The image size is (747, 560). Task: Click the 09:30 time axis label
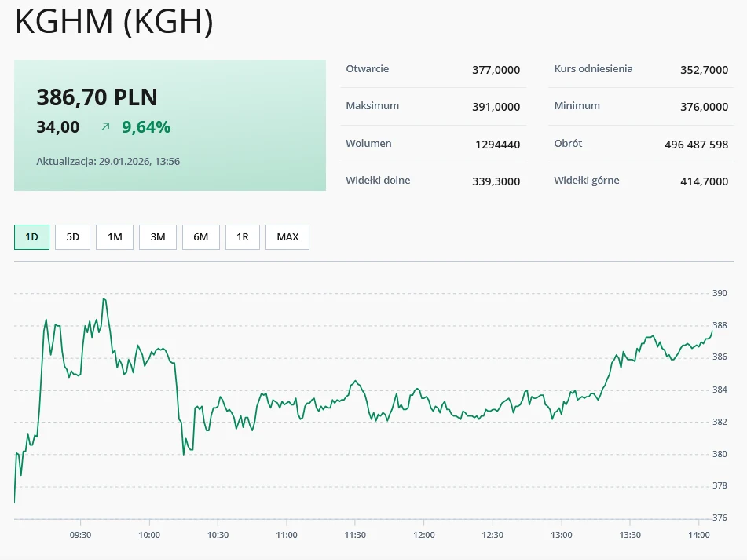(80, 535)
